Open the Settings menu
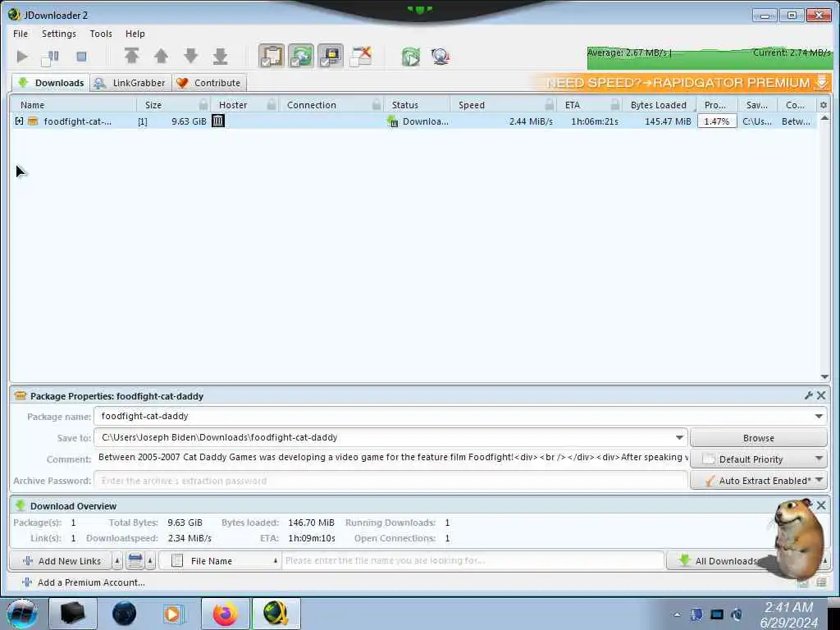 pos(59,33)
